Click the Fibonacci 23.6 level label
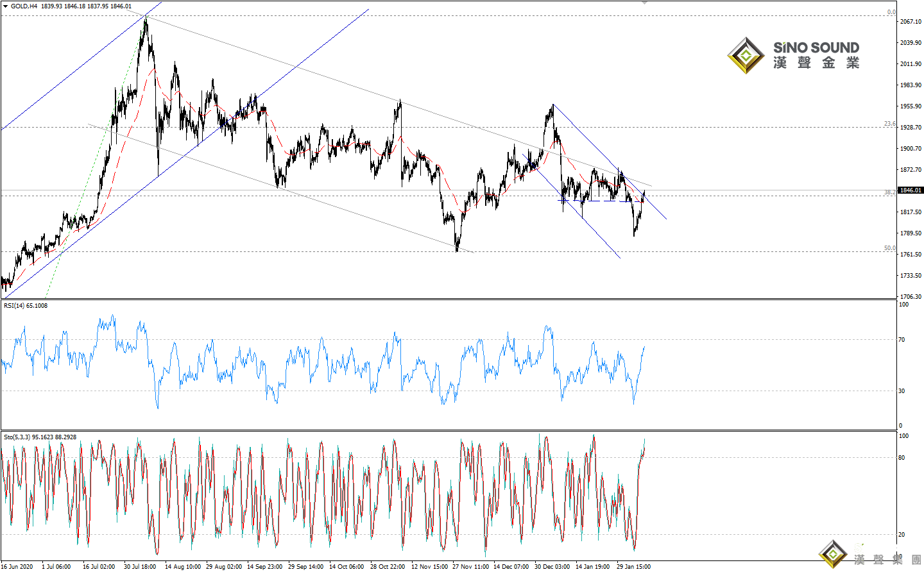This screenshot has width=924, height=572. point(889,124)
